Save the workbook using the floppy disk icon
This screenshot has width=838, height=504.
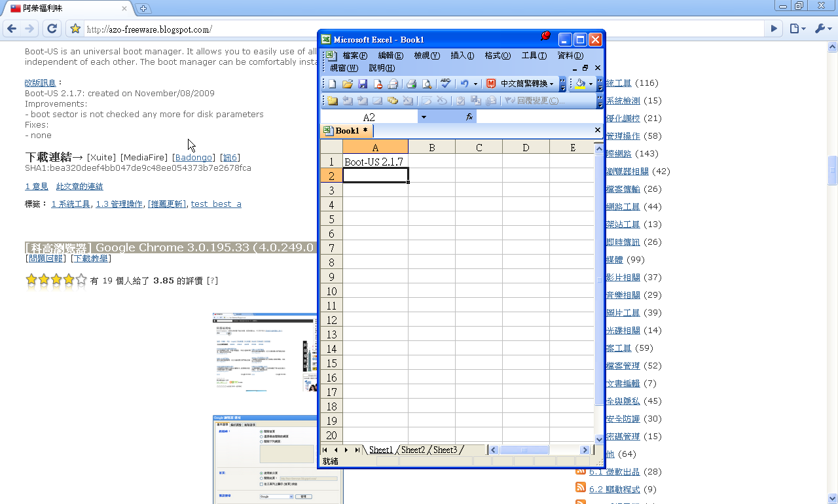(x=363, y=84)
